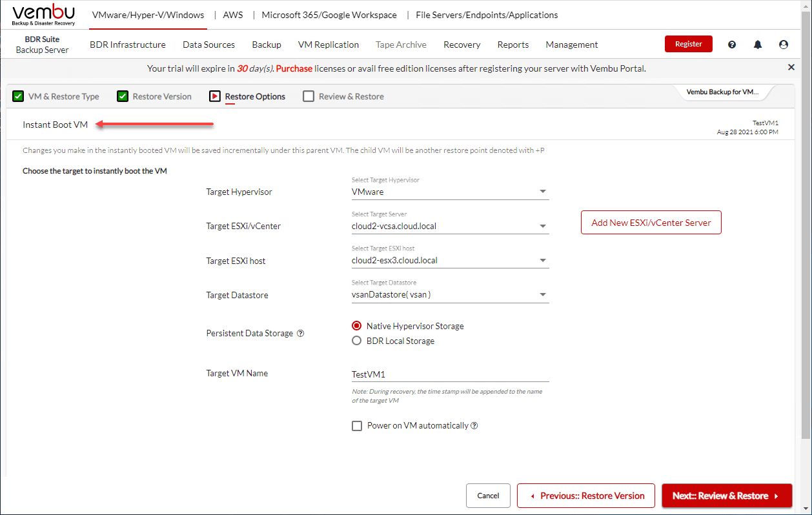The height and width of the screenshot is (515, 812).
Task: Select Native Hypervisor Storage radio button
Action: tap(357, 326)
